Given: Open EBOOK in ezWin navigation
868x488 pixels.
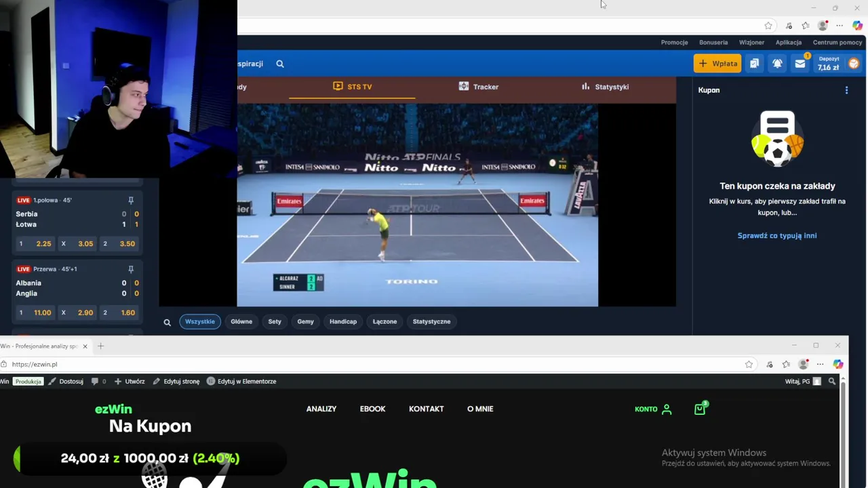Looking at the screenshot, I should (372, 409).
